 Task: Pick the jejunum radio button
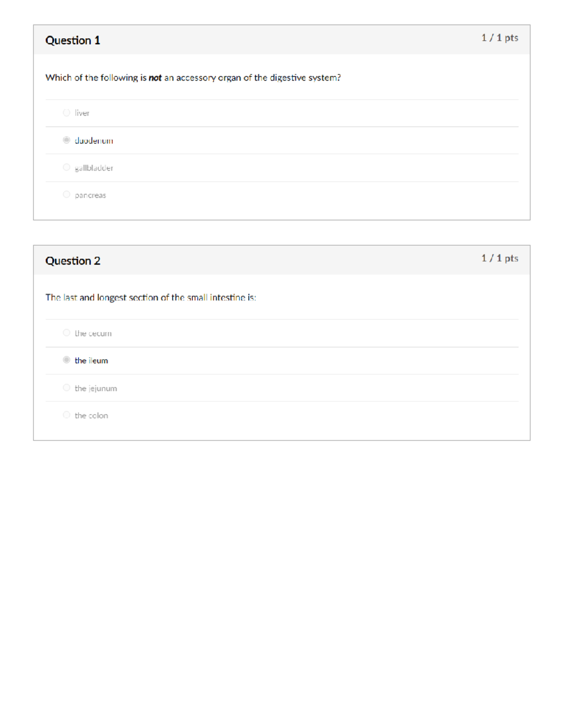click(66, 388)
